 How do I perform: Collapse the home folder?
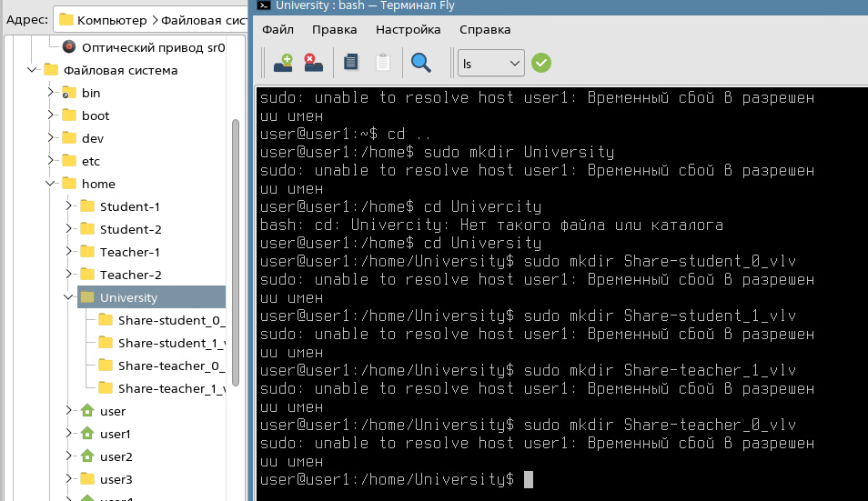[50, 184]
